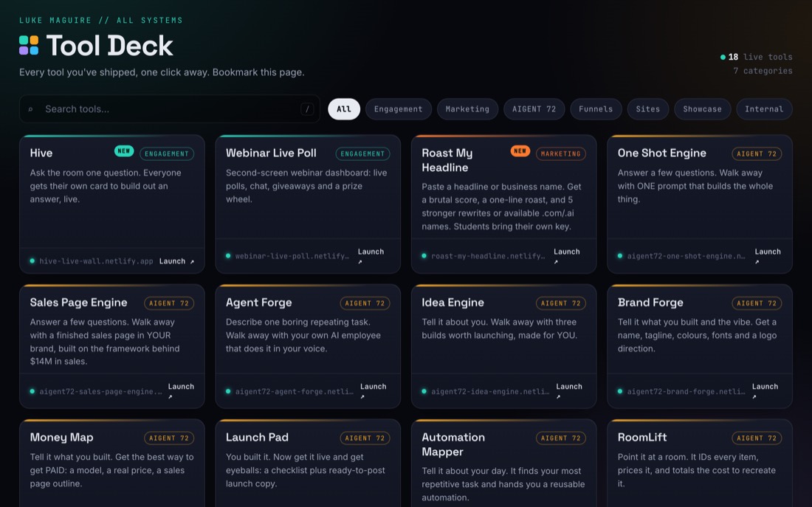Image resolution: width=812 pixels, height=507 pixels.
Task: Click the status dot beside webinar-live-poll URL
Action: (x=228, y=256)
